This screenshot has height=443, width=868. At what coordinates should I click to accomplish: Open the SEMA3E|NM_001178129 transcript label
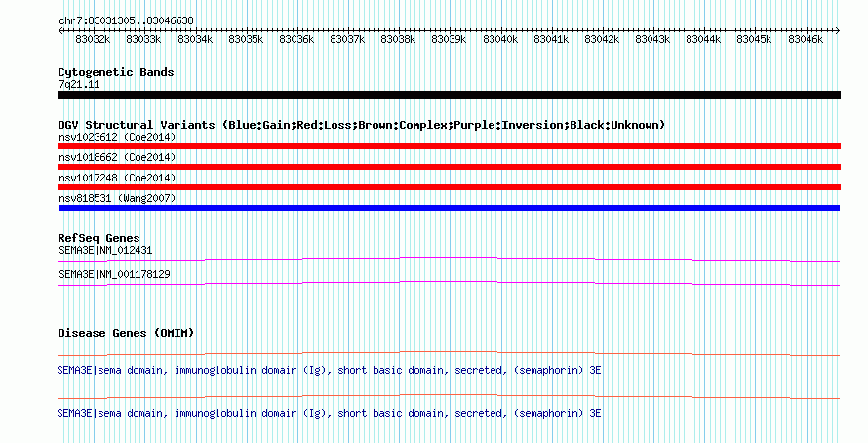tap(114, 274)
